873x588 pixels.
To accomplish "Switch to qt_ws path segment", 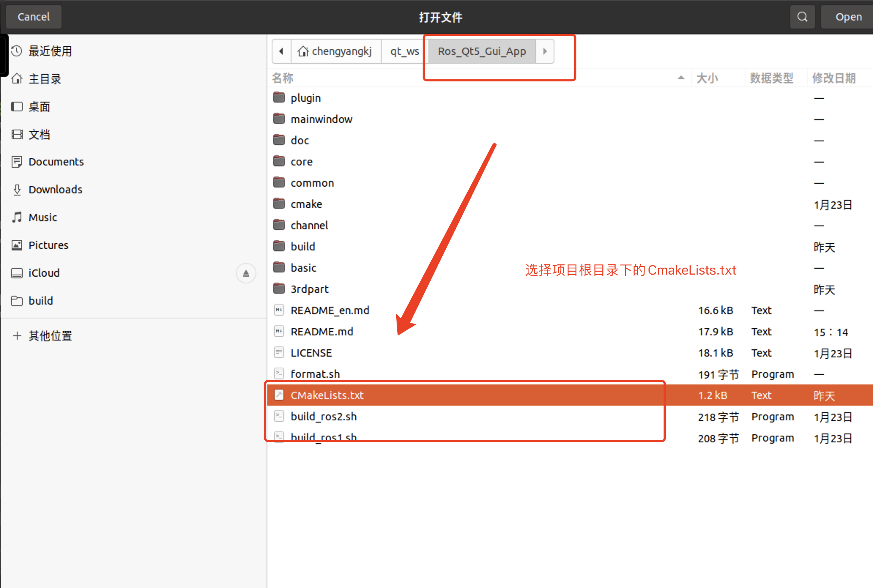I will pyautogui.click(x=404, y=51).
